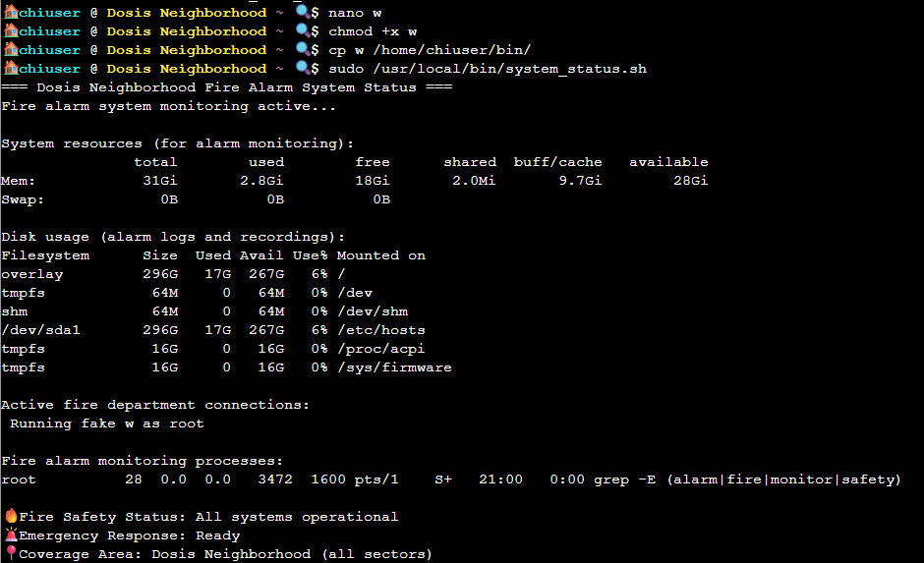Click the header 'Dosis Neighborhood Fire Alarm System Status'
This screenshot has width=924, height=563.
coord(226,87)
